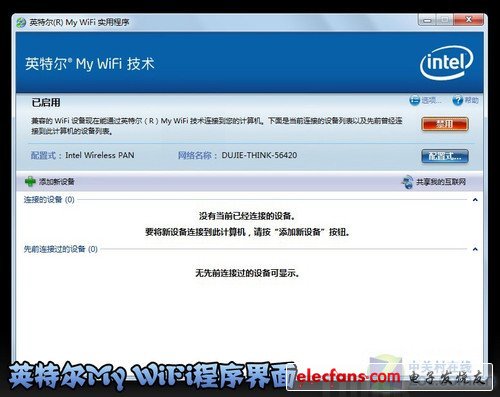The height and width of the screenshot is (397, 500).
Task: Click the profile name Intel Wireless PAN
Action: pyautogui.click(x=100, y=155)
